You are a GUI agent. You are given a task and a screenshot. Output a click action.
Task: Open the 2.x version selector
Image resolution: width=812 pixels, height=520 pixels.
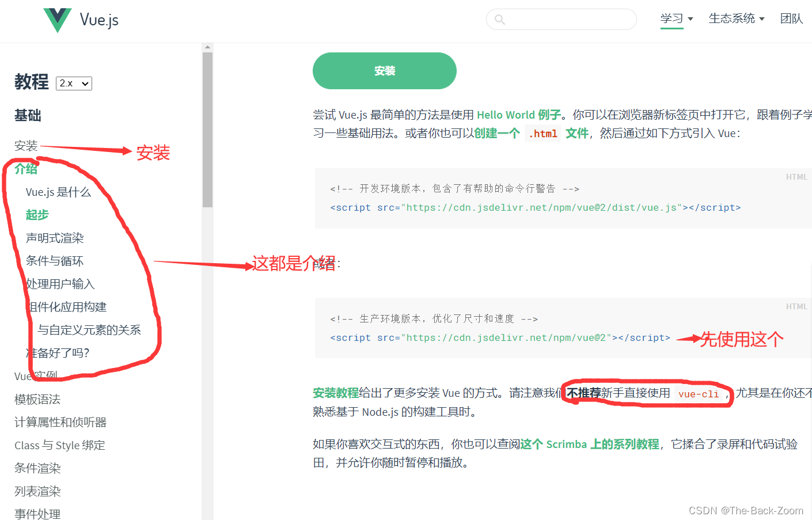(x=74, y=83)
